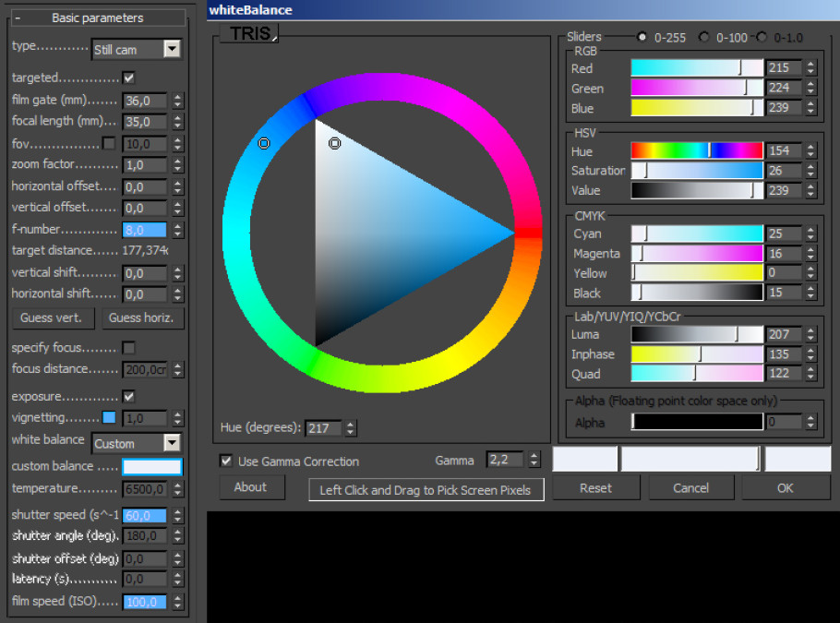Image resolution: width=840 pixels, height=623 pixels.
Task: Adjust the Quad slider
Action: pyautogui.click(x=697, y=374)
